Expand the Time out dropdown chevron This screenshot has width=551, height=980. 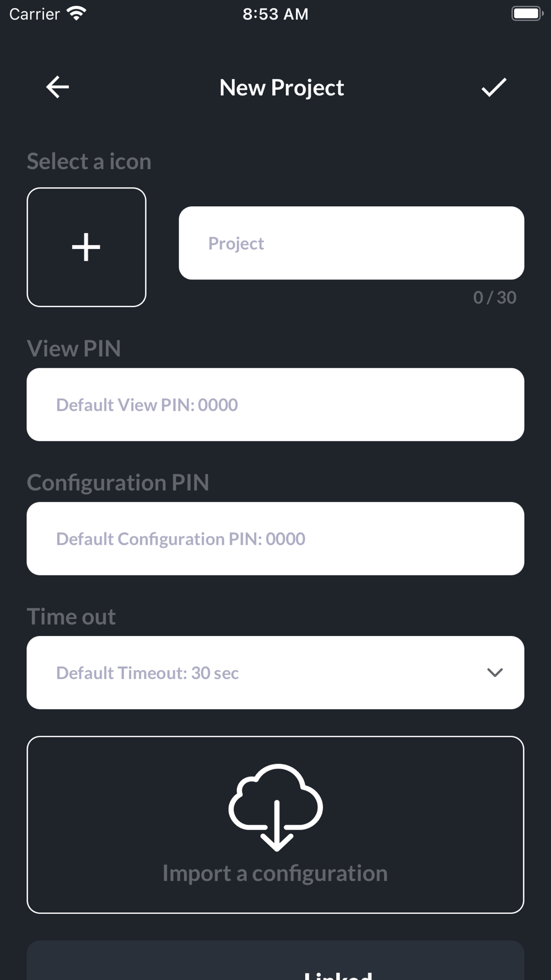(x=495, y=672)
